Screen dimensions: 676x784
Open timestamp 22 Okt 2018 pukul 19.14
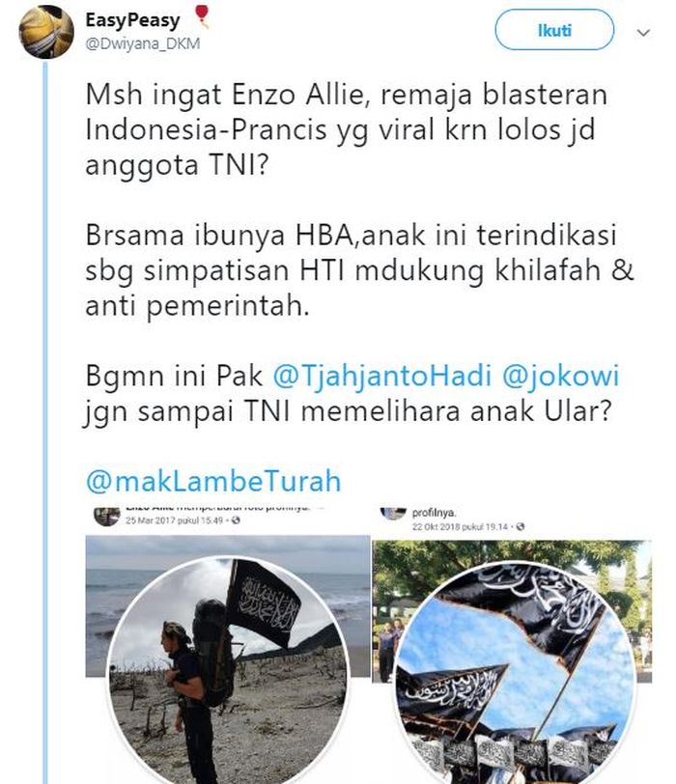coord(460,526)
